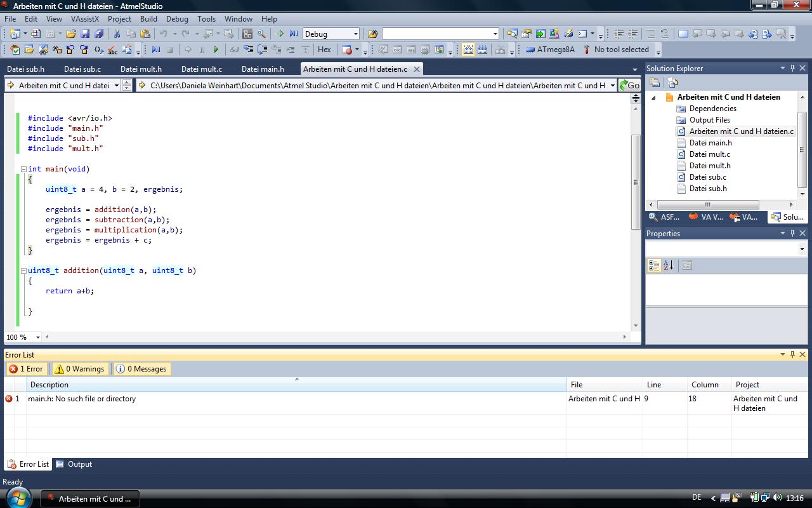Open the 100 % zoom dropdown
This screenshot has width=812, height=508.
[37, 337]
